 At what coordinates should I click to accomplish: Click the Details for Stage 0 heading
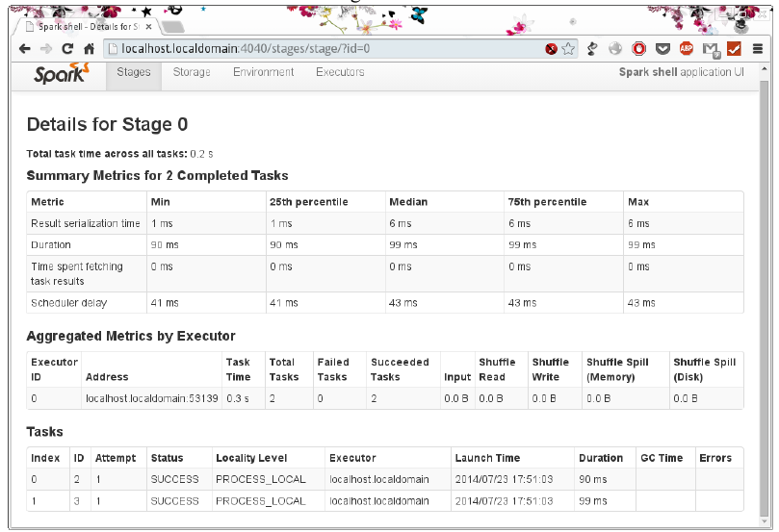107,124
